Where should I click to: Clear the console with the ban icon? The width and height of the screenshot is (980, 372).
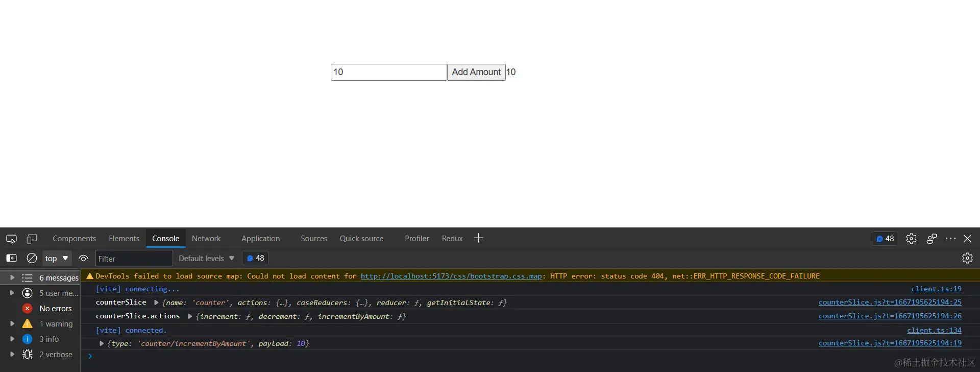[32, 258]
